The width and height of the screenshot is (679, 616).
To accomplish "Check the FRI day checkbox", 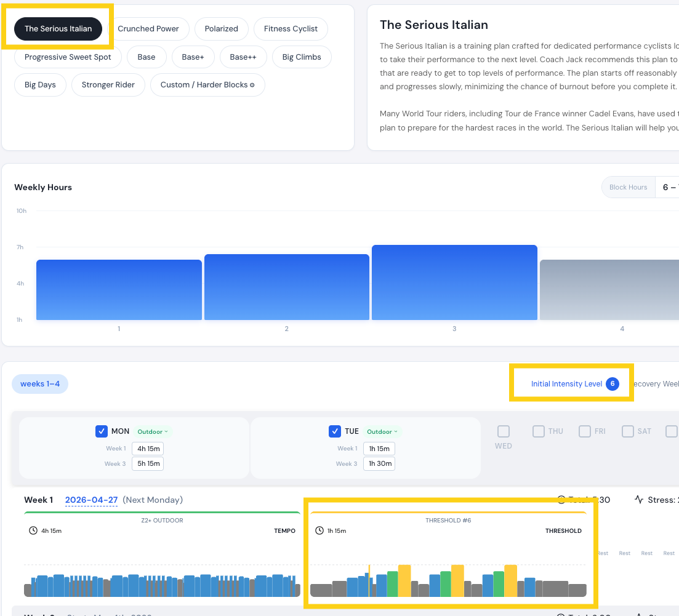I will click(585, 431).
